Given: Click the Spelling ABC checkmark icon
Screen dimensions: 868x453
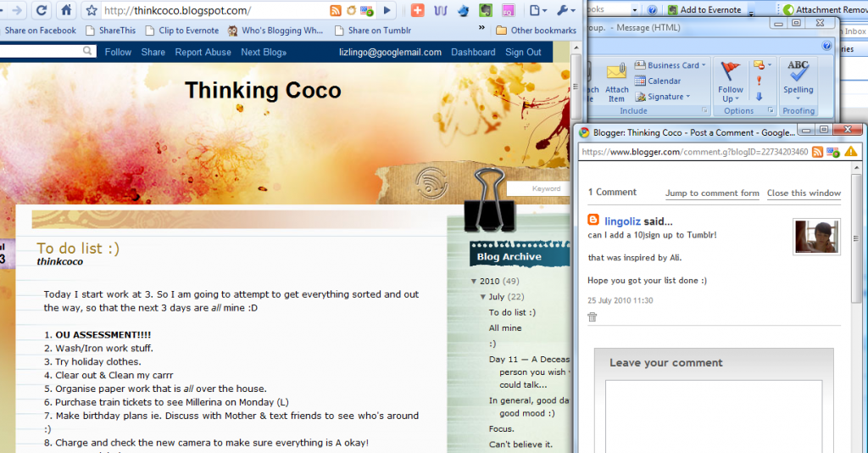Looking at the screenshot, I should click(x=798, y=75).
